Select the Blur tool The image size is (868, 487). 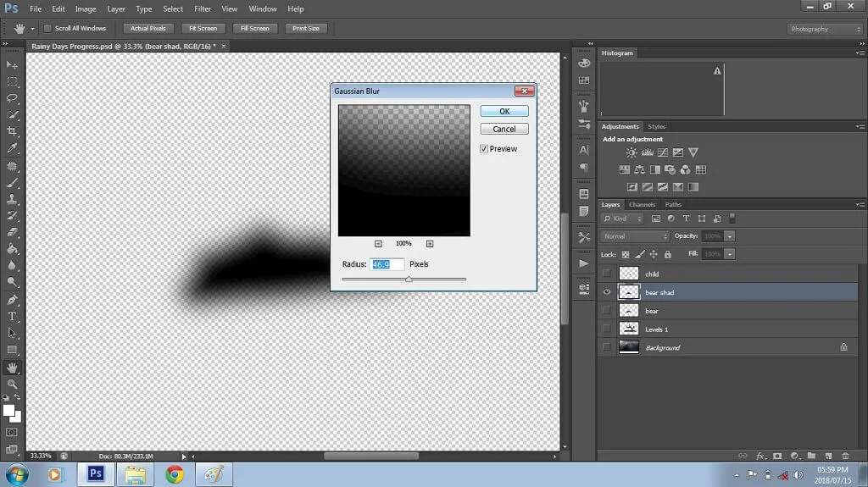point(12,266)
